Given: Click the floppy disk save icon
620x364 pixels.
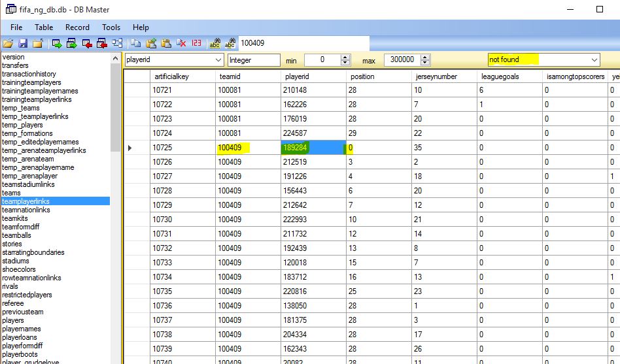Looking at the screenshot, I should [23, 44].
